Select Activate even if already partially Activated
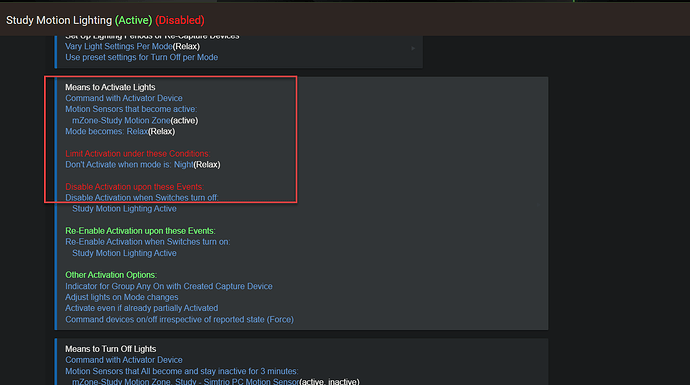The image size is (690, 385). pos(141,308)
